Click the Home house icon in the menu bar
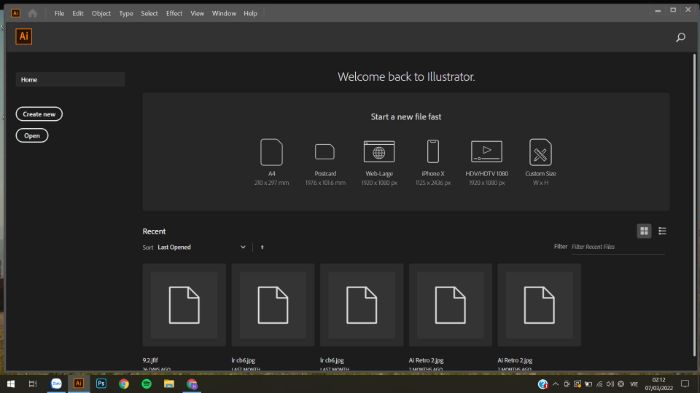 [x=33, y=13]
